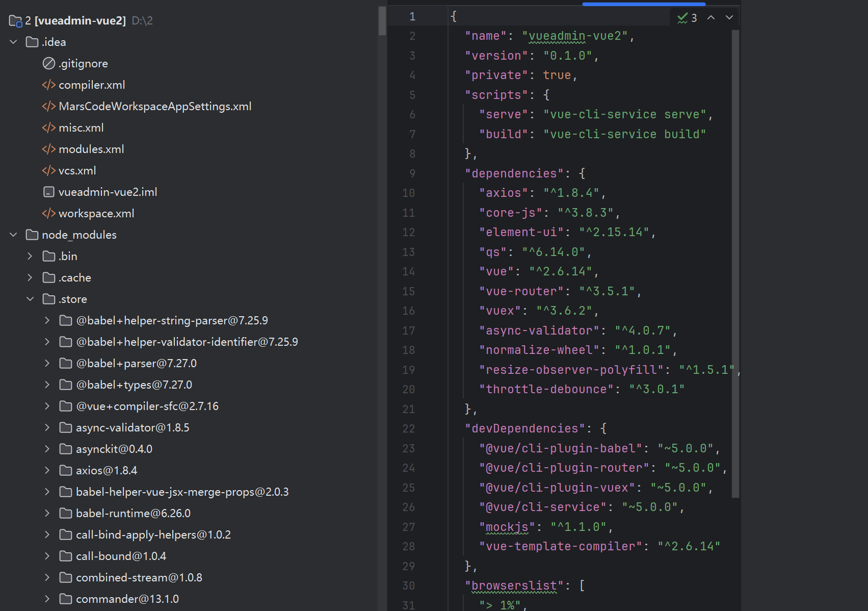Click the babel-runtime@6.26.0 folder icon

[x=66, y=513]
